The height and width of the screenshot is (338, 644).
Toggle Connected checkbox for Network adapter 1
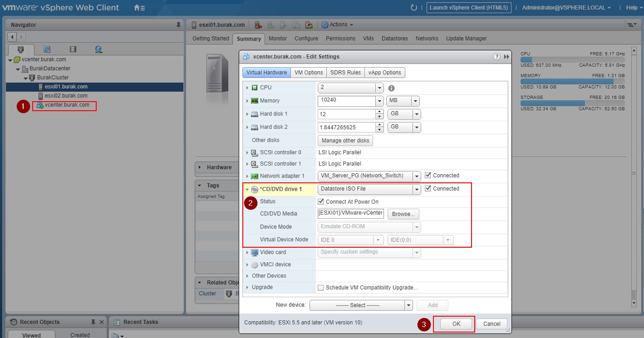[428, 176]
